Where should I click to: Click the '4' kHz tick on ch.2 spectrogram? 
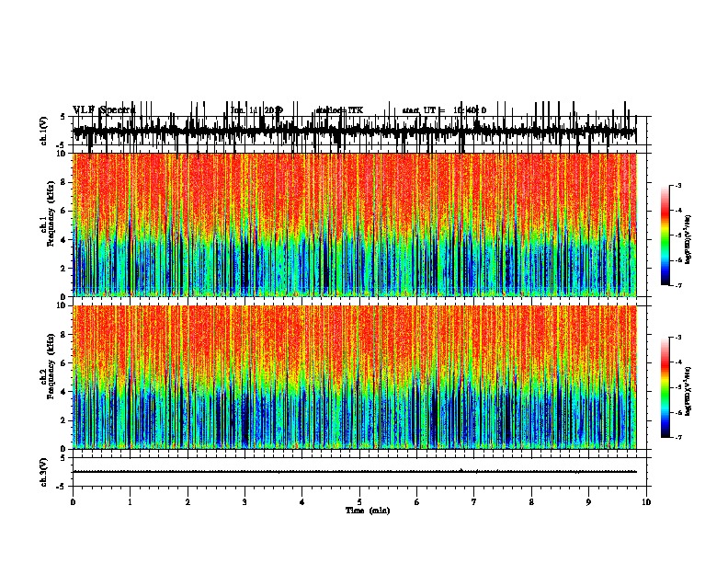coord(64,392)
